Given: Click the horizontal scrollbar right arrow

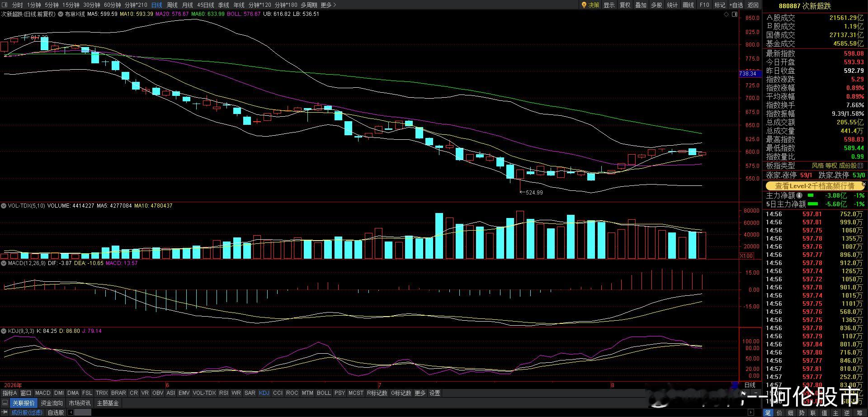Looking at the screenshot, I should (751, 412).
